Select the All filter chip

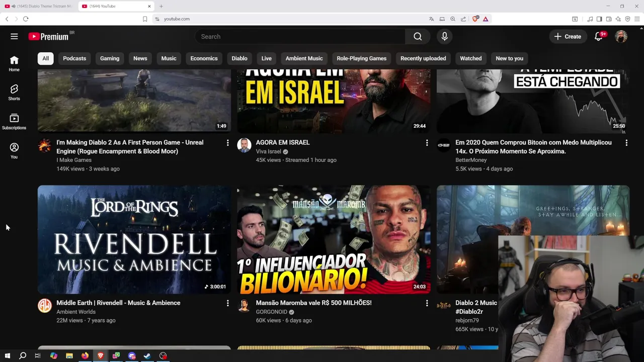[x=45, y=58]
